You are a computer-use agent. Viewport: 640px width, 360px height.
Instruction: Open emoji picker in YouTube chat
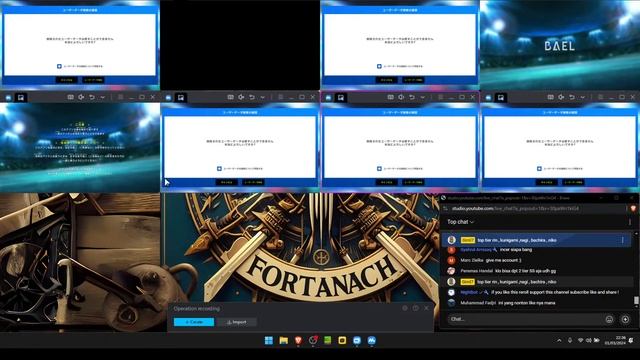pyautogui.click(x=609, y=320)
